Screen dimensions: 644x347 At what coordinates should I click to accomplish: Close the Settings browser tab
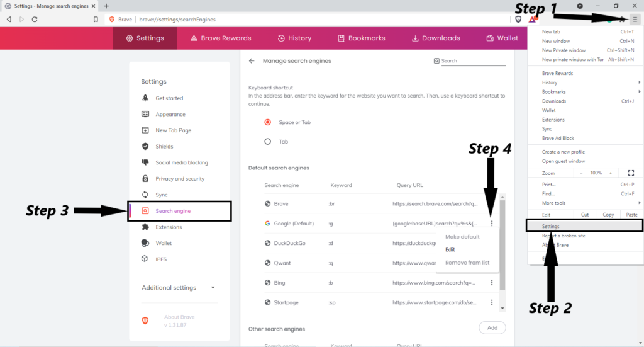(93, 6)
